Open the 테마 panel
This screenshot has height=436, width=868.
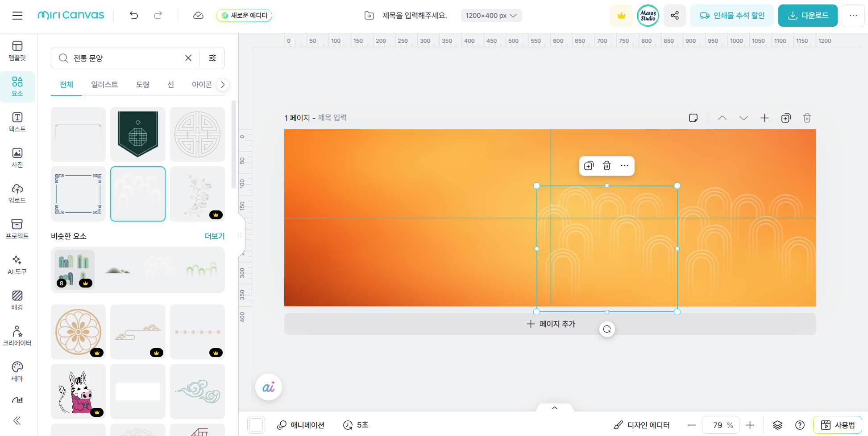click(17, 371)
